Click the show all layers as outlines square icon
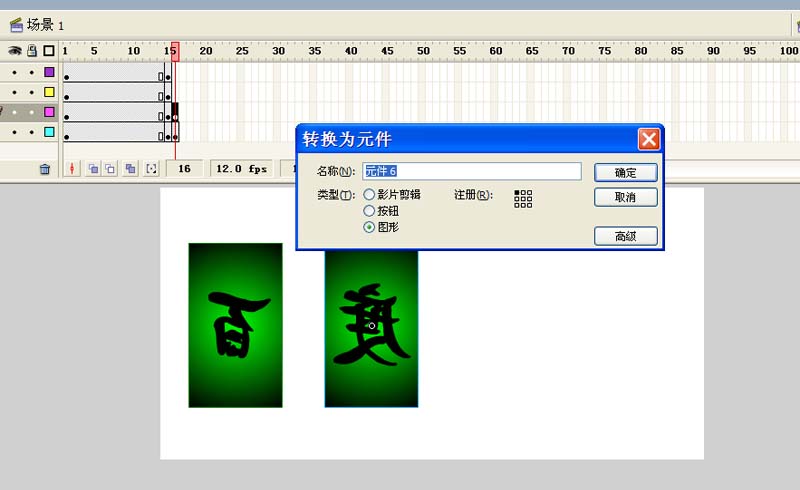 pyautogui.click(x=49, y=51)
